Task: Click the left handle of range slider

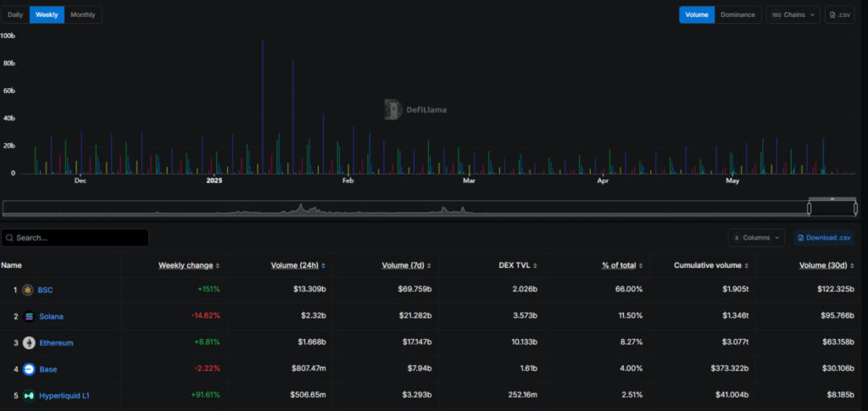Action: tap(810, 208)
